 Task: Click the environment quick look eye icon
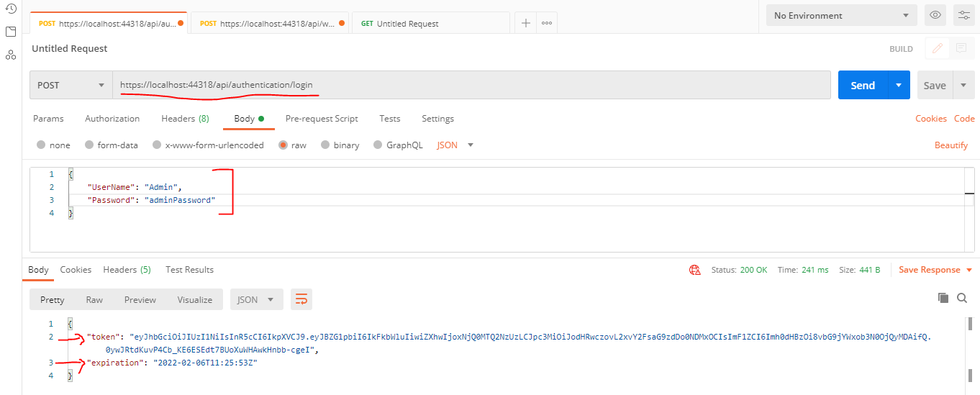[935, 15]
